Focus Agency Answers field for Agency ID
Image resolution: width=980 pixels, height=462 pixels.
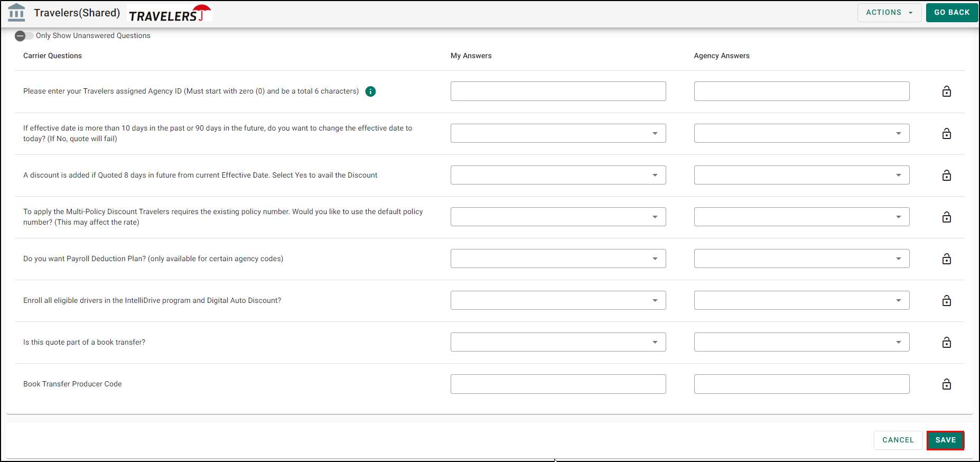[x=801, y=91]
